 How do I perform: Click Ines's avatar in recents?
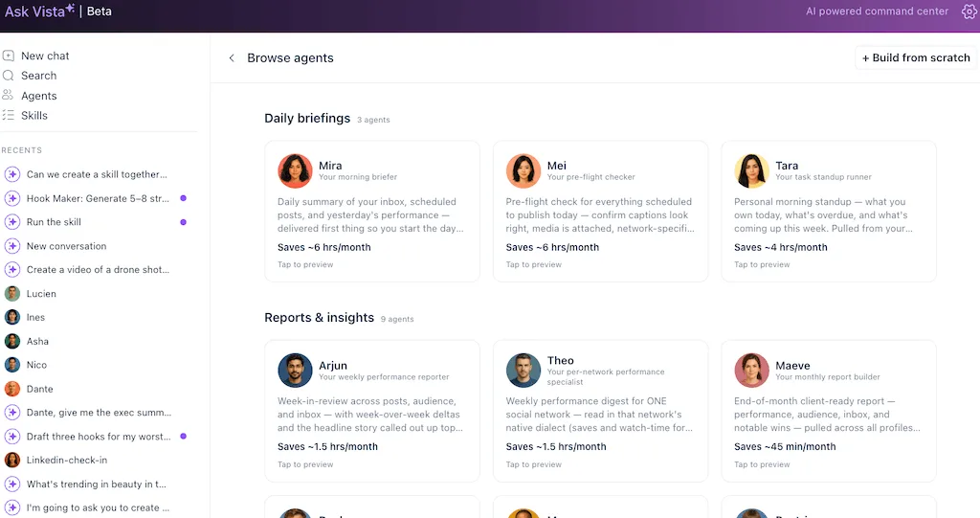coord(11,317)
